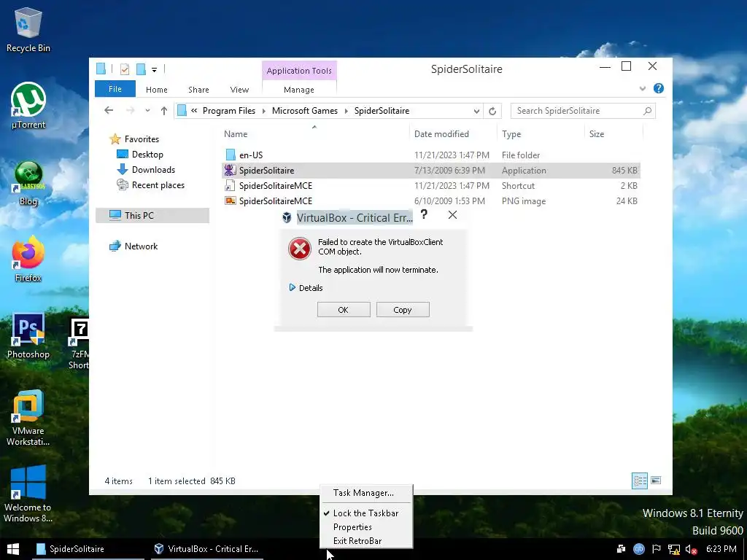The width and height of the screenshot is (747, 560).
Task: Switch to SpiderSolitaire taskbar button
Action: tap(88, 549)
